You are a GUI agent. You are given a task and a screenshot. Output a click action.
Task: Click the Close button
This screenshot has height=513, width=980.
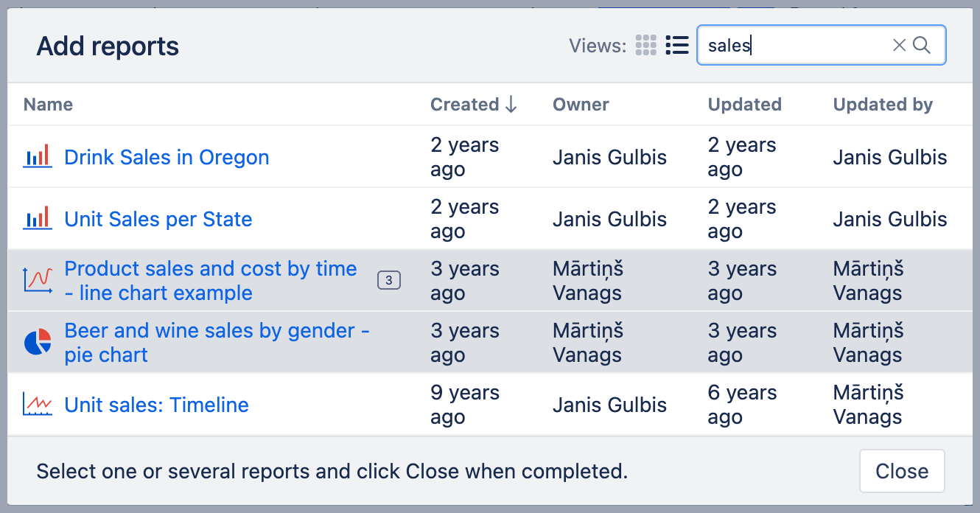coord(902,471)
